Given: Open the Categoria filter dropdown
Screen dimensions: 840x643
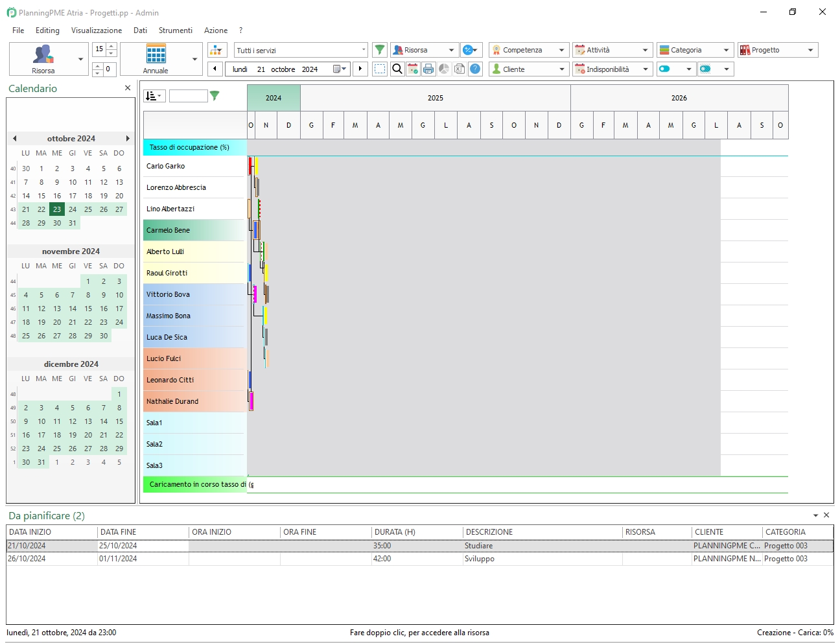Looking at the screenshot, I should point(695,50).
